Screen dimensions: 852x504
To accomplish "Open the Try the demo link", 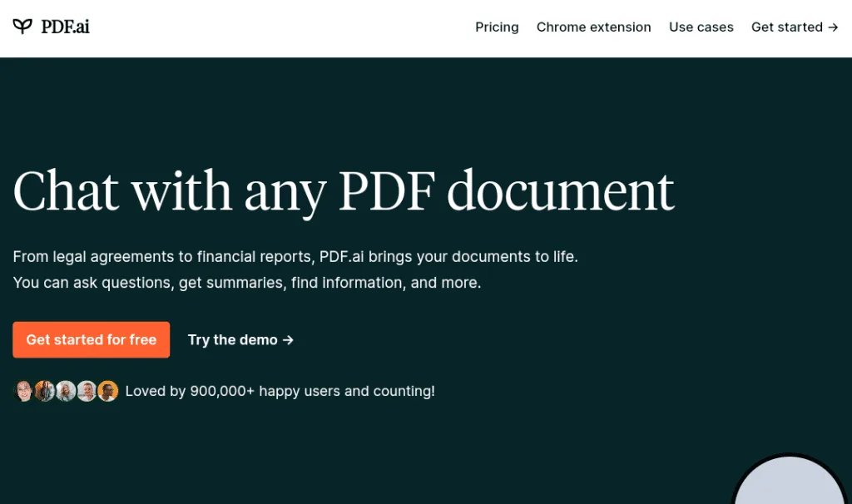I will pyautogui.click(x=232, y=340).
